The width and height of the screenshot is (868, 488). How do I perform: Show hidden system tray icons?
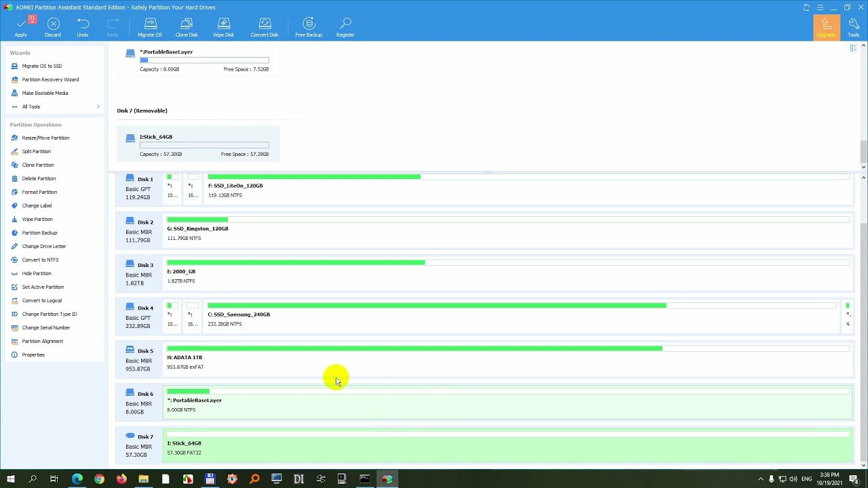pyautogui.click(x=759, y=479)
